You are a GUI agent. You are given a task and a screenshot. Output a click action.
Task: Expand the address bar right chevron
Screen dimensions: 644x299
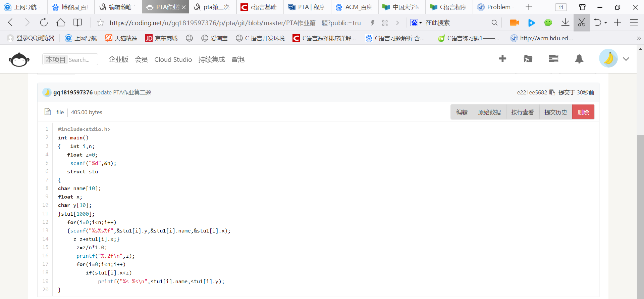[x=397, y=23]
